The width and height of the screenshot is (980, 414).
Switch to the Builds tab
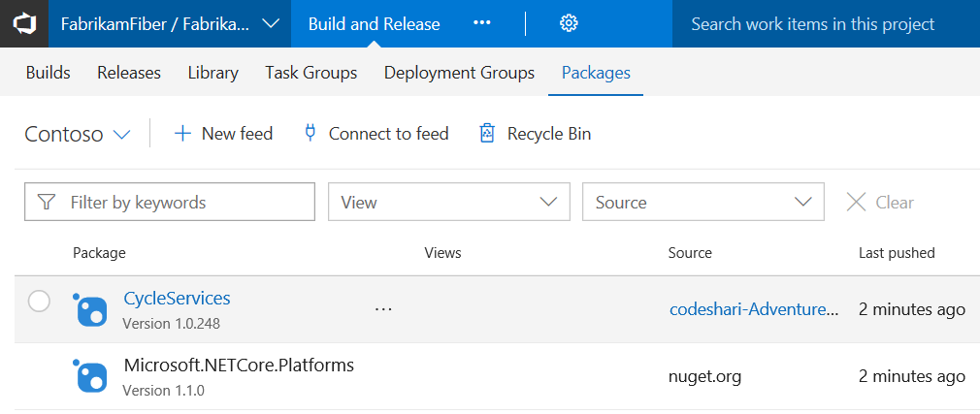point(49,73)
